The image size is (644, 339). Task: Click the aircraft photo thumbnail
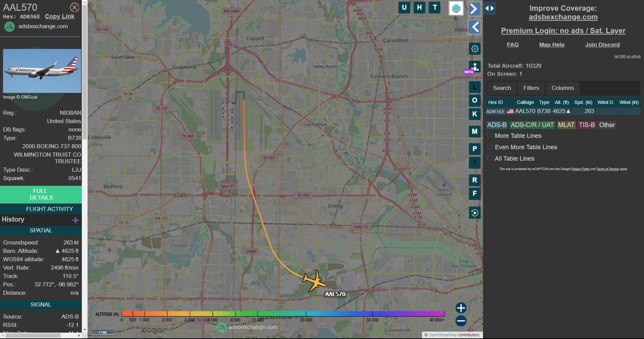tap(42, 71)
